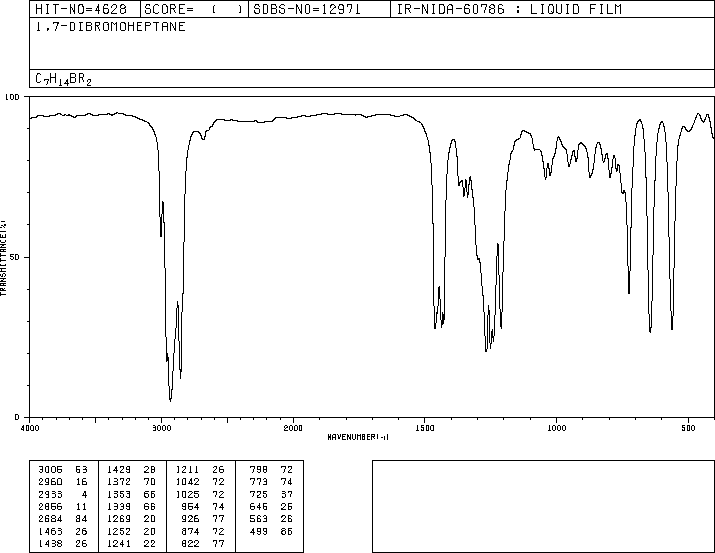The height and width of the screenshot is (553, 715).
Task: Click the 646 peak table entry
Action: point(259,506)
